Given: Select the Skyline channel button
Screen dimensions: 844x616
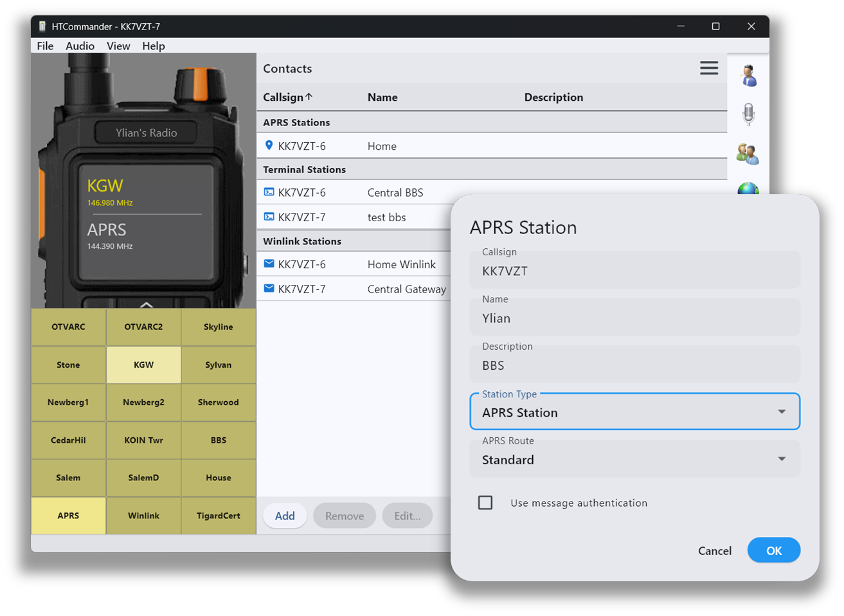Looking at the screenshot, I should click(x=219, y=327).
